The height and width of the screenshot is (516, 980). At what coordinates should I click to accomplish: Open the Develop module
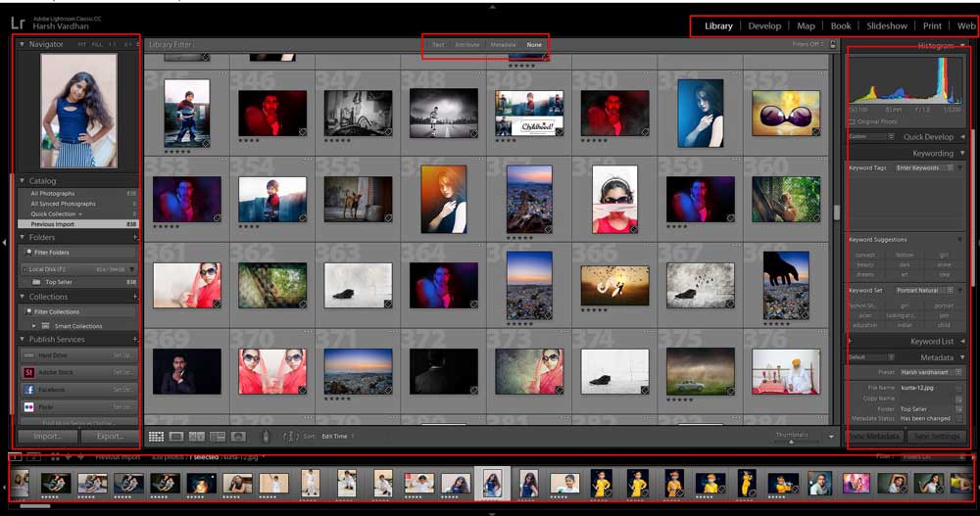pyautogui.click(x=764, y=26)
